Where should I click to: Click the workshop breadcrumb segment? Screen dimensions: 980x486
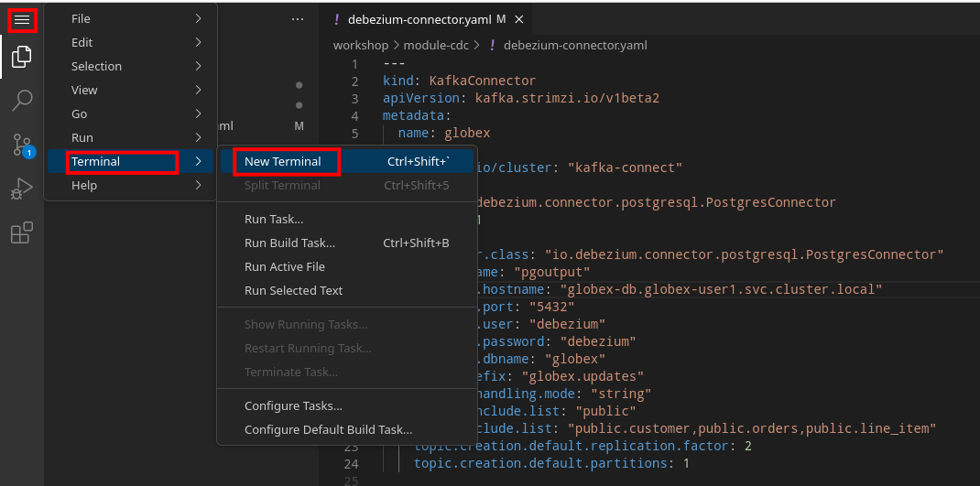coord(361,45)
